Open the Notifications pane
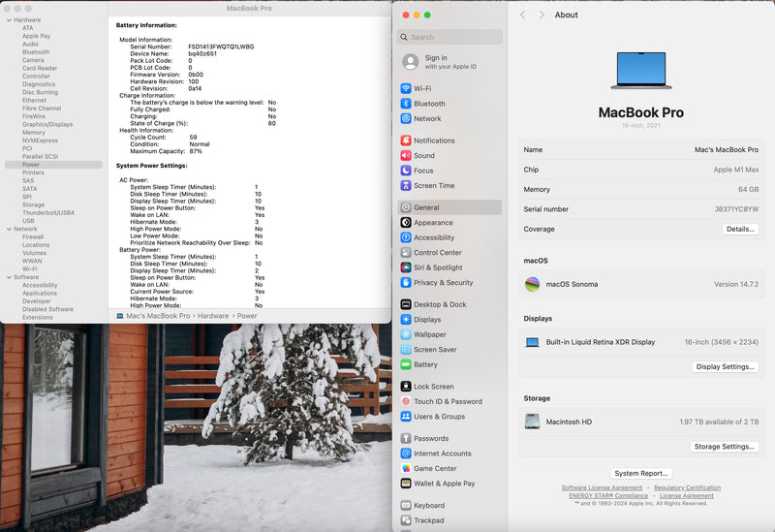Screen dimensions: 775x532 (433, 141)
